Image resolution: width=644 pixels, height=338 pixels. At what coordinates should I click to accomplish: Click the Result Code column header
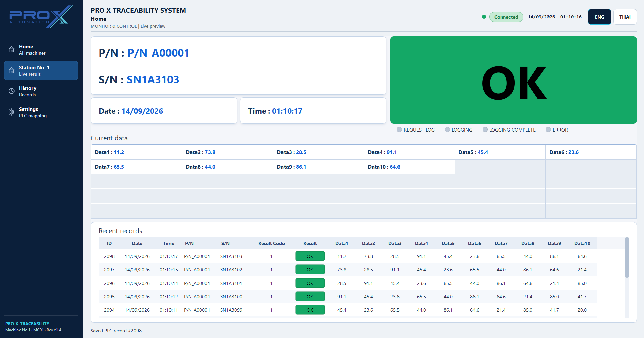pos(271,243)
